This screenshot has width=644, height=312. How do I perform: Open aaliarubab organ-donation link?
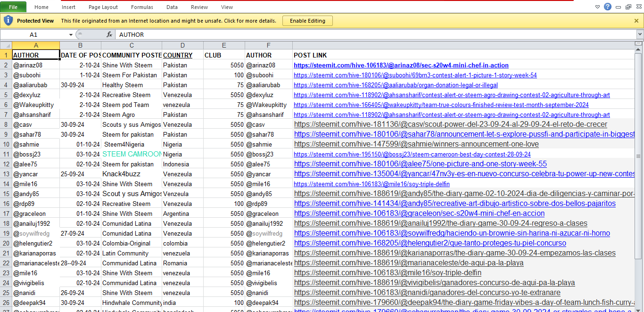coord(396,85)
